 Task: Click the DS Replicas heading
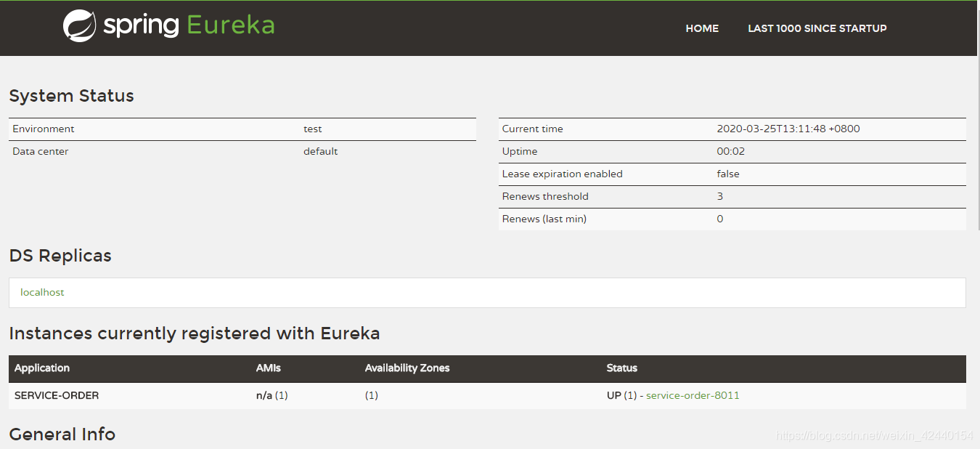(60, 256)
